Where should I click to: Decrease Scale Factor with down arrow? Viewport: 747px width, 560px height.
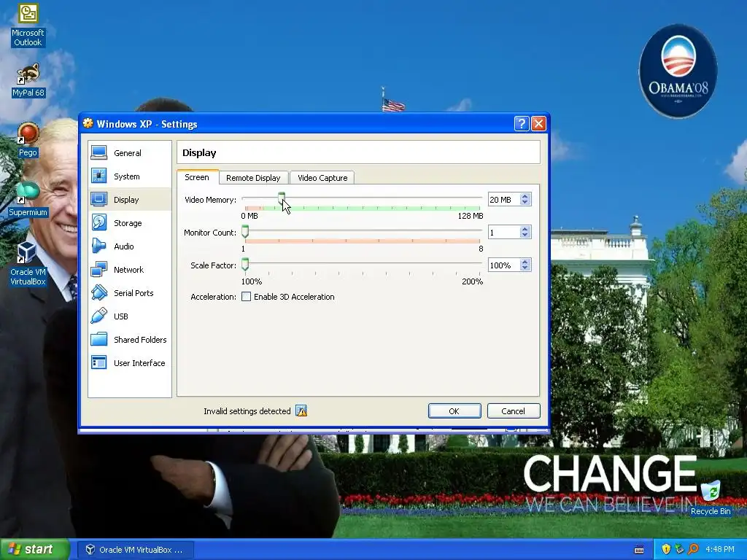(525, 268)
